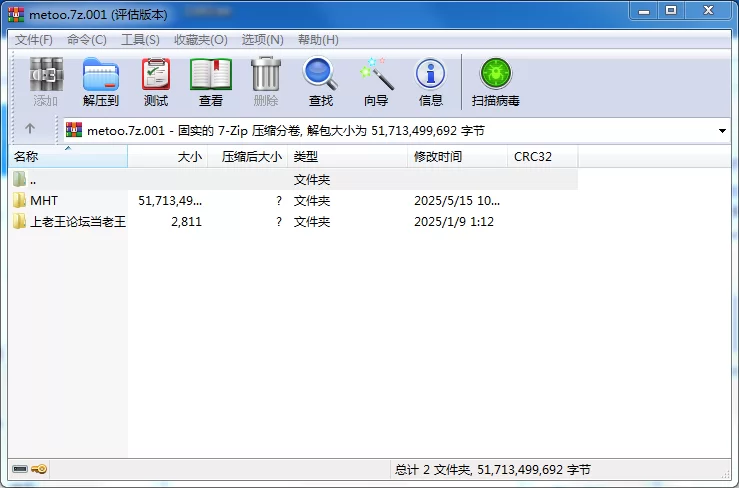The image size is (739, 488).
Task: Open the 文件(F) menu
Action: pos(33,40)
